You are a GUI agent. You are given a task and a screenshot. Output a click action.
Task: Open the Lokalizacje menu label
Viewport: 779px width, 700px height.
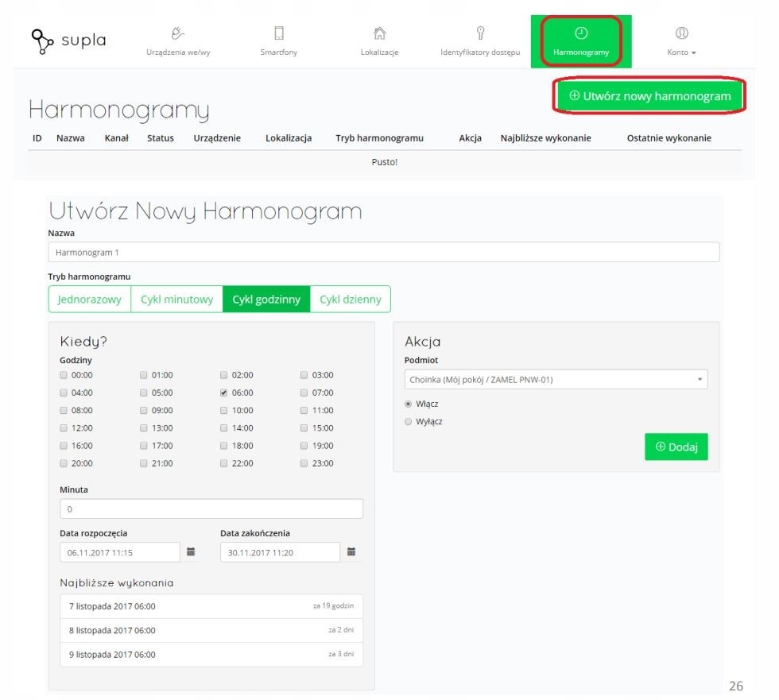(x=380, y=52)
